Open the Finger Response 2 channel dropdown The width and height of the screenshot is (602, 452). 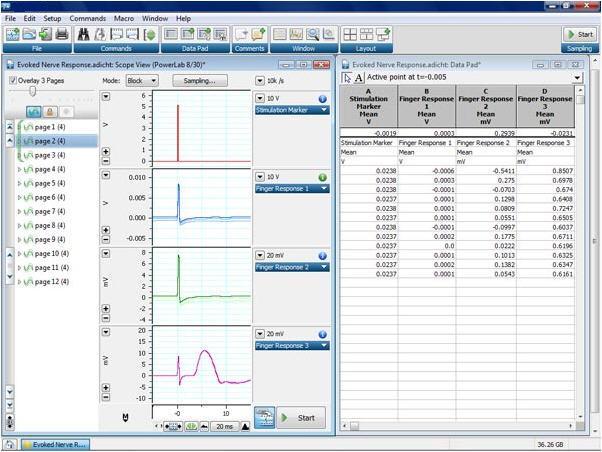(292, 267)
